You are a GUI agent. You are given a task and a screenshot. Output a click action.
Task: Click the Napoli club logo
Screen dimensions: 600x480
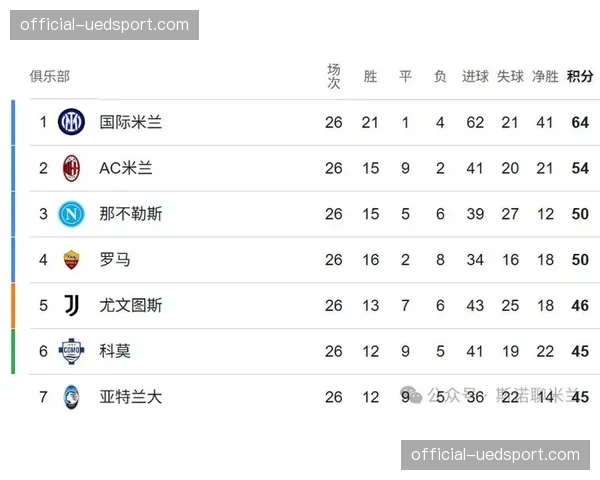click(x=72, y=213)
